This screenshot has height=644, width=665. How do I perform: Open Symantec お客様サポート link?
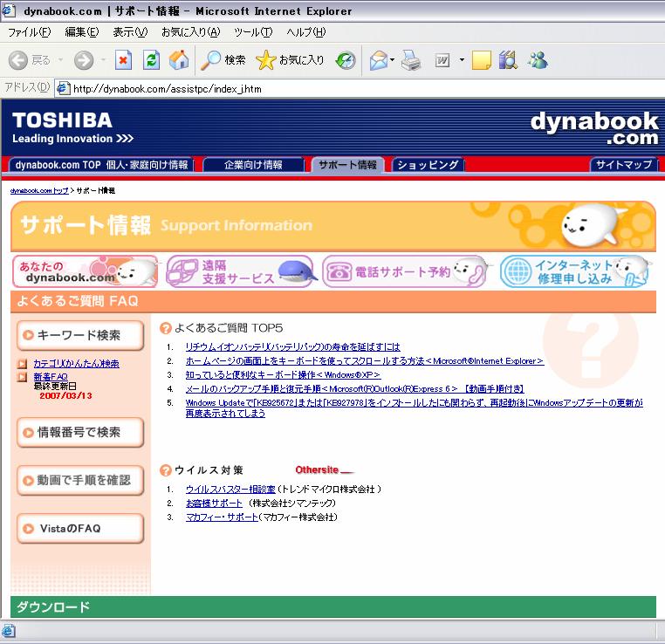coord(214,504)
